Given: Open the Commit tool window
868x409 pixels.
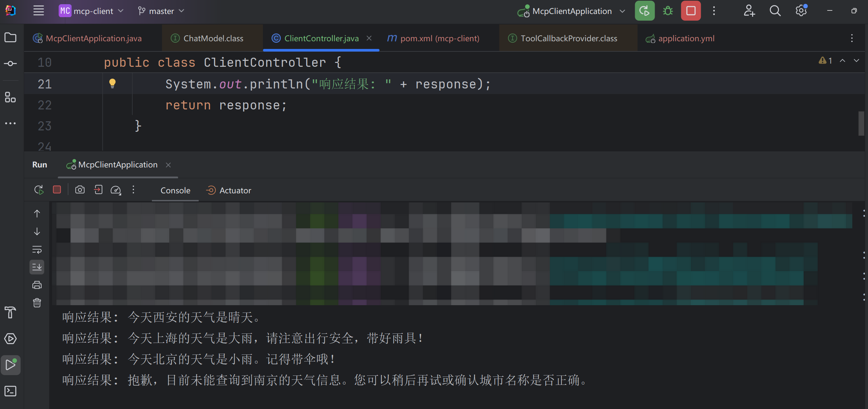Looking at the screenshot, I should [10, 63].
